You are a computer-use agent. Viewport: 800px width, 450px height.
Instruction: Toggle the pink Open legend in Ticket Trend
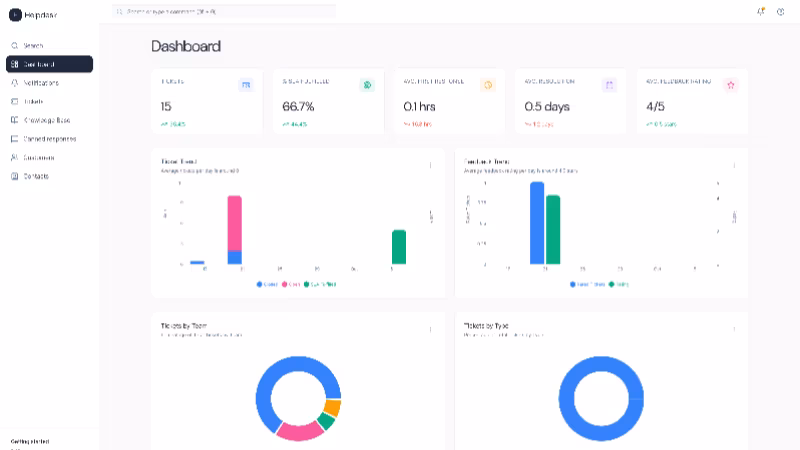click(x=291, y=284)
